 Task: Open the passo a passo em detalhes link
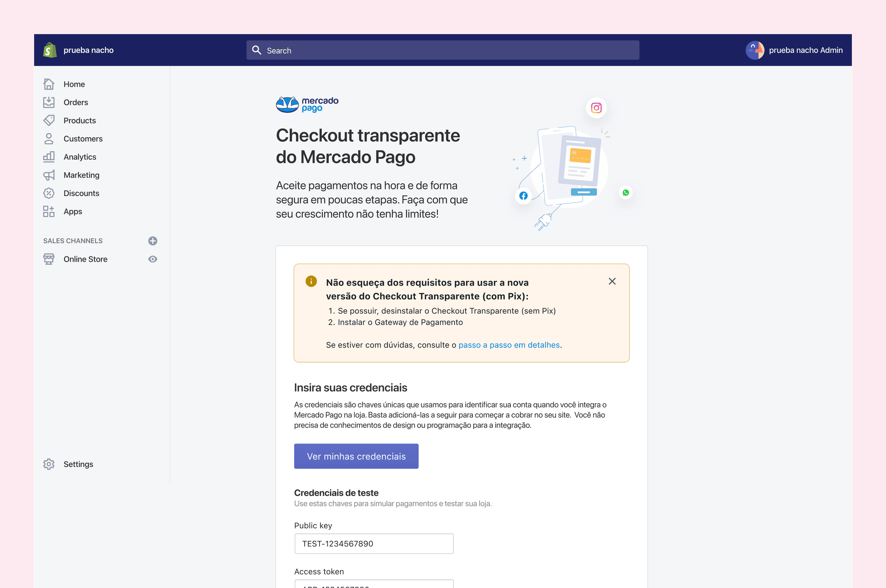[509, 345]
